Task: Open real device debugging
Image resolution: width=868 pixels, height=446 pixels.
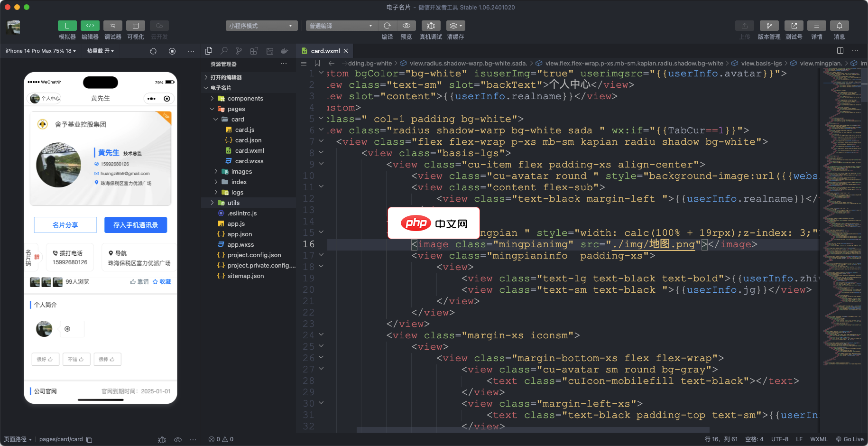Action: point(431,26)
